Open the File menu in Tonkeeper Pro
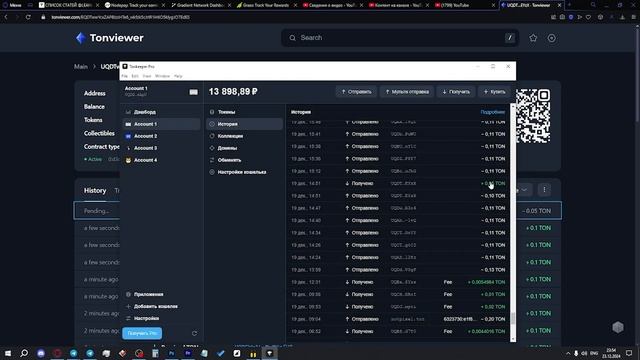The width and height of the screenshot is (640, 360). click(124, 76)
